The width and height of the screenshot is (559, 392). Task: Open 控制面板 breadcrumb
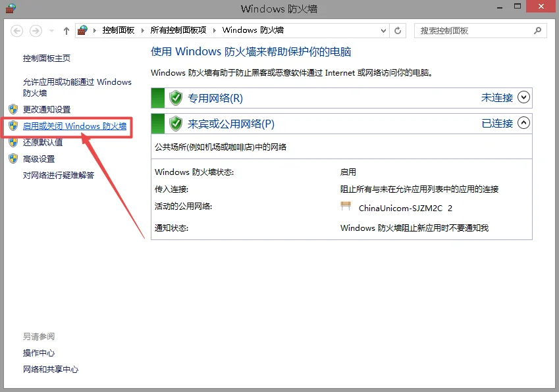pyautogui.click(x=119, y=30)
